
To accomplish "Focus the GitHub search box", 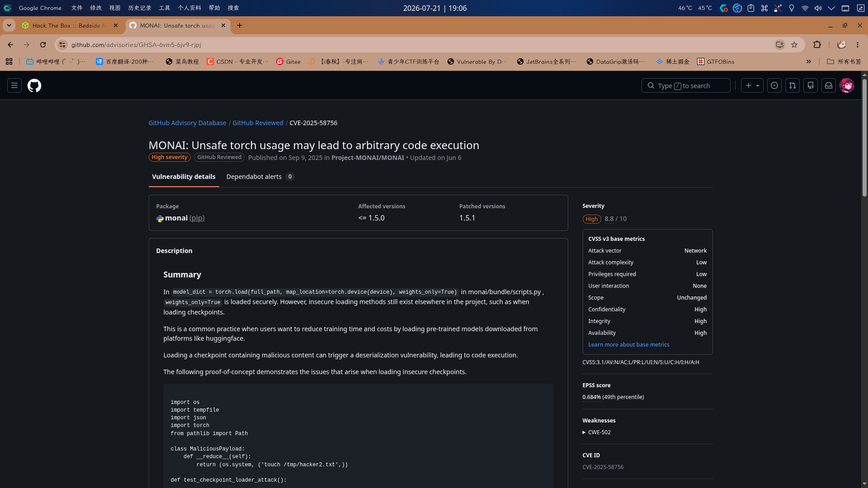I will [686, 85].
